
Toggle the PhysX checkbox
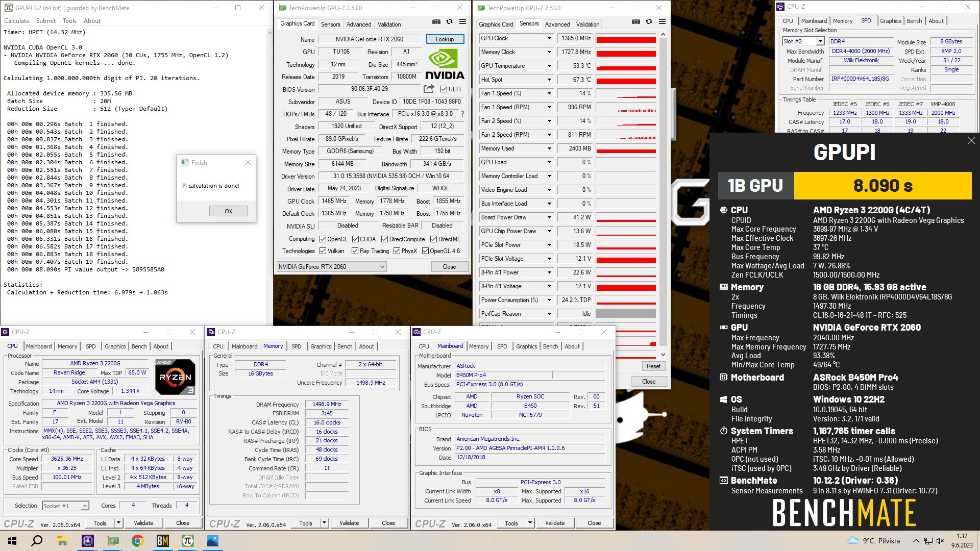[397, 251]
